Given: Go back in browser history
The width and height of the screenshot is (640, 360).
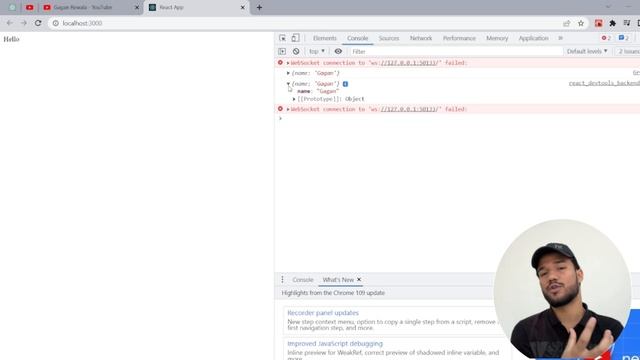Looking at the screenshot, I should coord(9,23).
